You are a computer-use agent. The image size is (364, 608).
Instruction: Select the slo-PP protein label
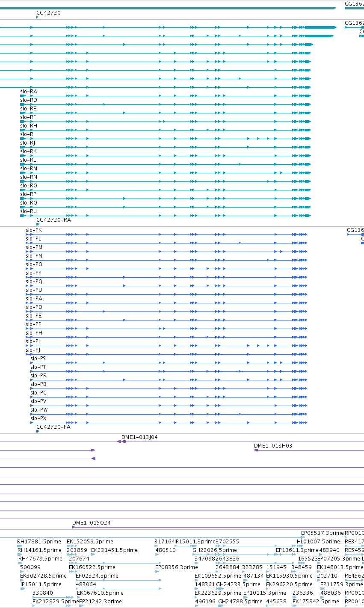34,273
